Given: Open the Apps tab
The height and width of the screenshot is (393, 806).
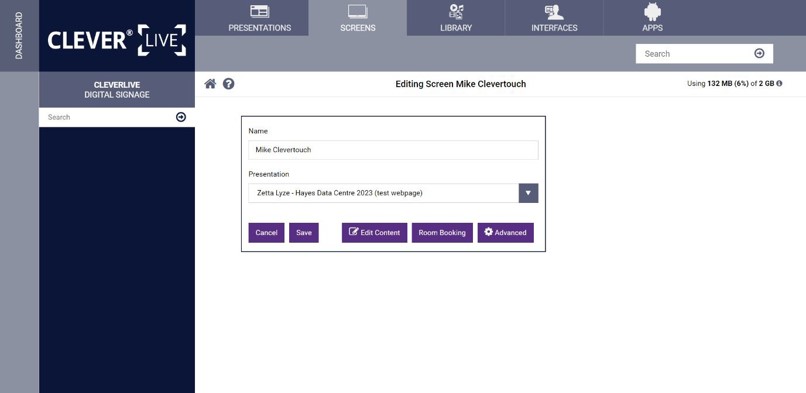Looking at the screenshot, I should 652,18.
